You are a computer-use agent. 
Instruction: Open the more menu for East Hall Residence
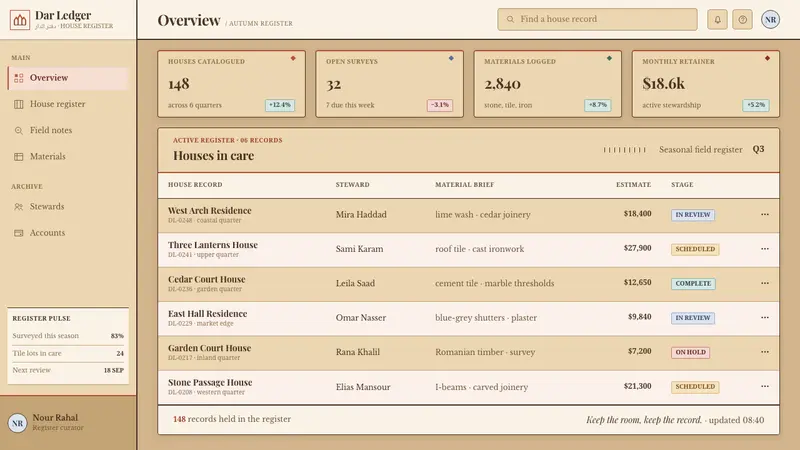(x=765, y=317)
